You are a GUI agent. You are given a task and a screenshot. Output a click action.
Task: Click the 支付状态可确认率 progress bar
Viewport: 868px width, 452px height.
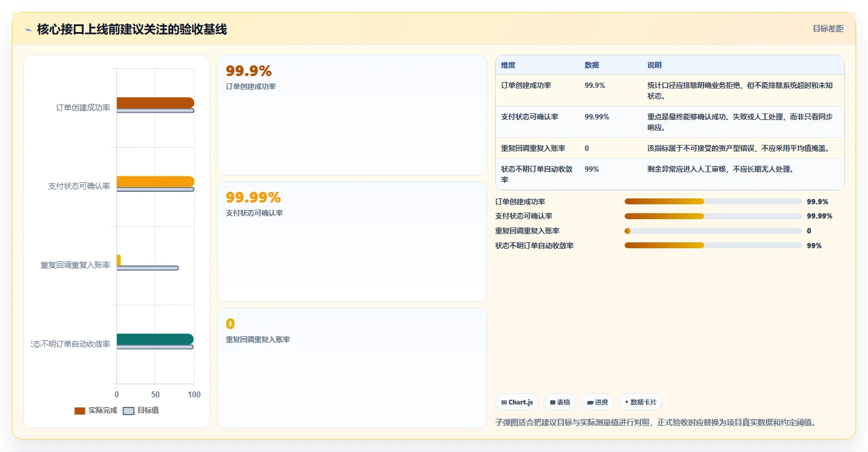(713, 216)
